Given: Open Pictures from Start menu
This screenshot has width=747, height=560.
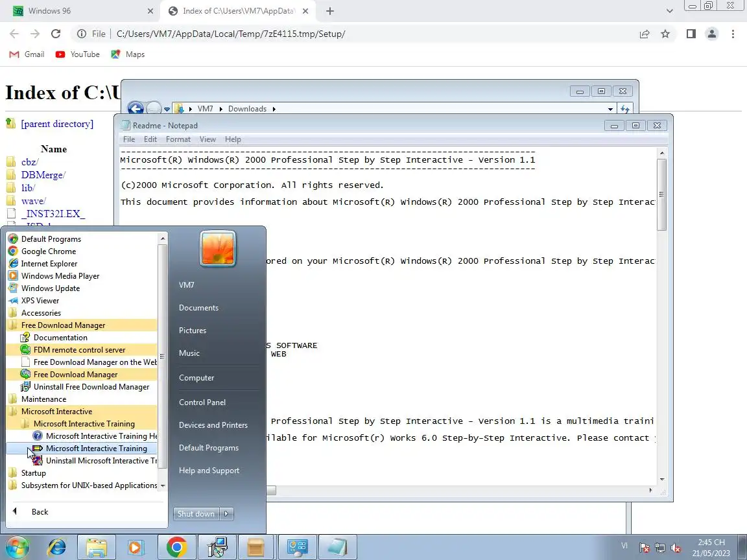Looking at the screenshot, I should click(x=193, y=331).
